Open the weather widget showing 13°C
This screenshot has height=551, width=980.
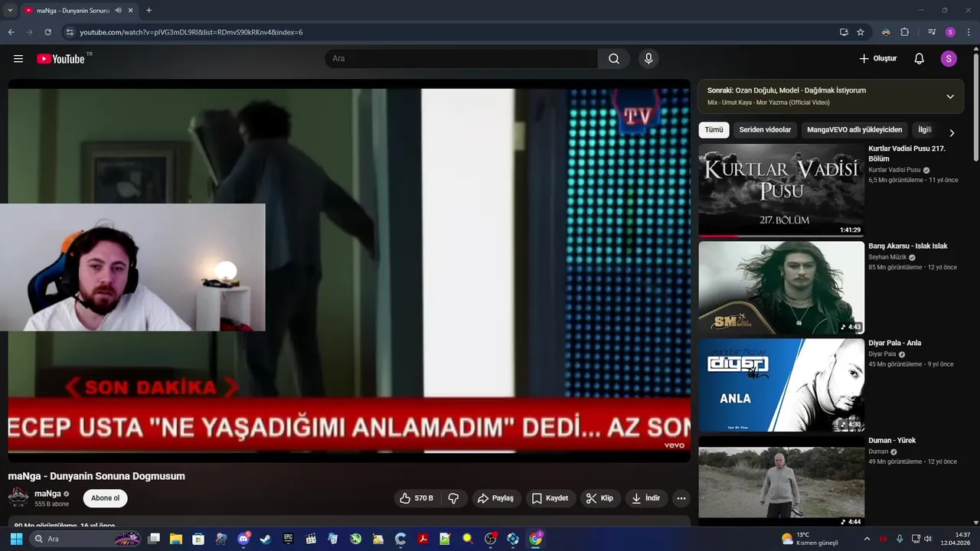coord(810,539)
